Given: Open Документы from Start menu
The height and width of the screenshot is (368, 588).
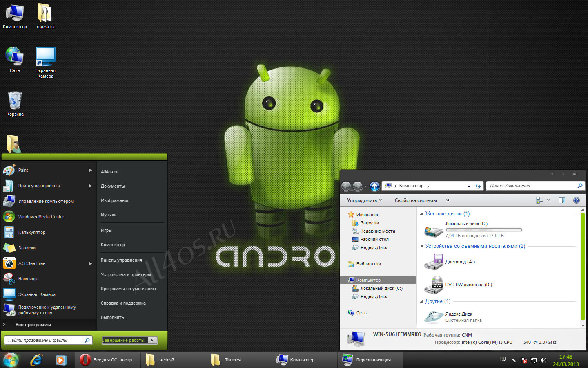Looking at the screenshot, I should click(x=113, y=186).
